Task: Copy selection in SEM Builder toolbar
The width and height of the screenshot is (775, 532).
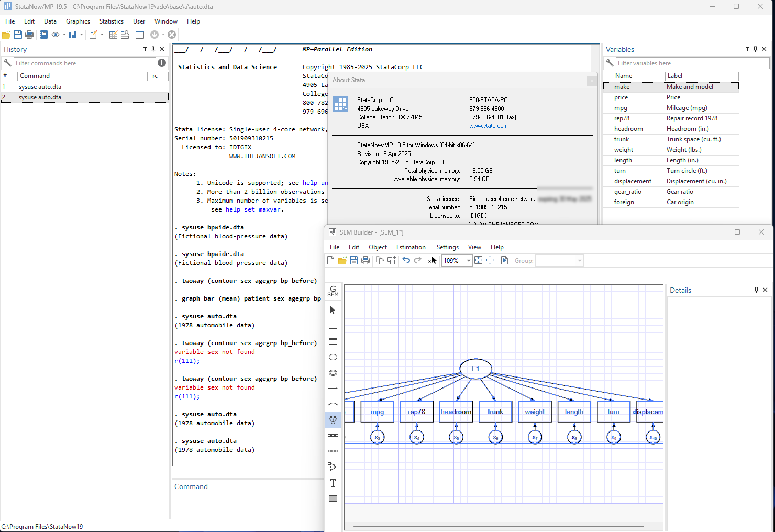Action: coord(380,260)
